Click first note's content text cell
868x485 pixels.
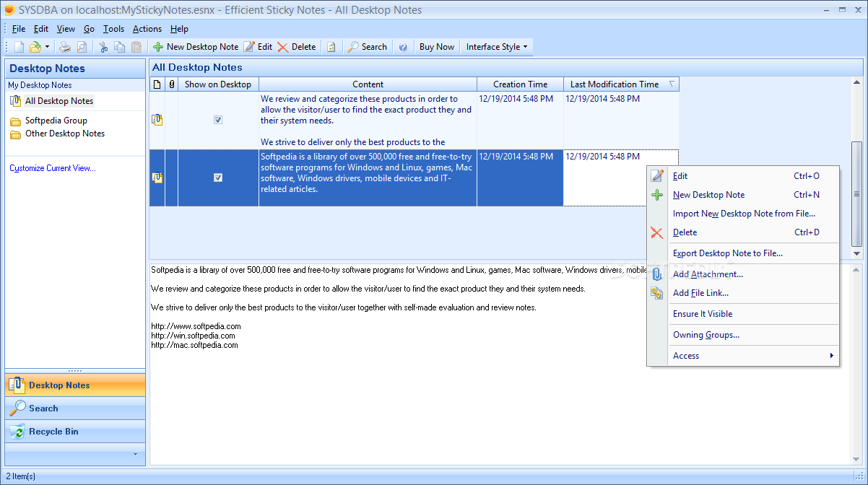pyautogui.click(x=368, y=121)
